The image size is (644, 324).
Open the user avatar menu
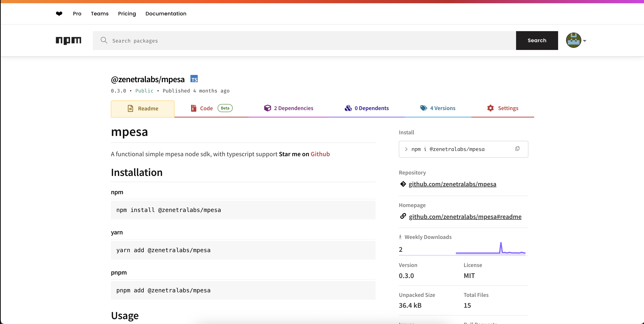(574, 40)
